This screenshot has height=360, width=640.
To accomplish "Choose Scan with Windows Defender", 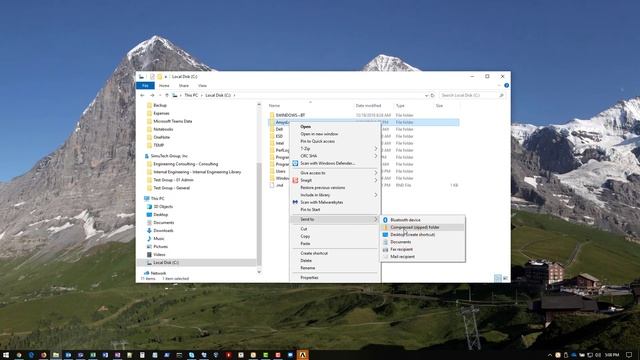I will (x=335, y=163).
